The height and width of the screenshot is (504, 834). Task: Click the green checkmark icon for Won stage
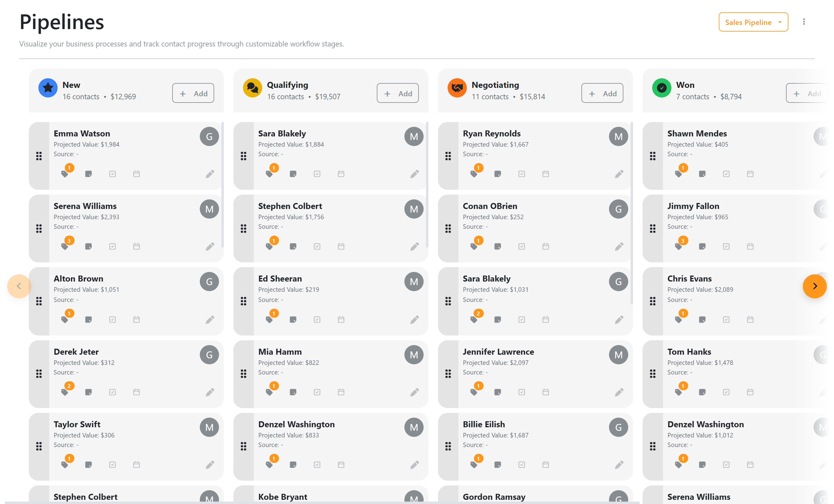point(662,88)
